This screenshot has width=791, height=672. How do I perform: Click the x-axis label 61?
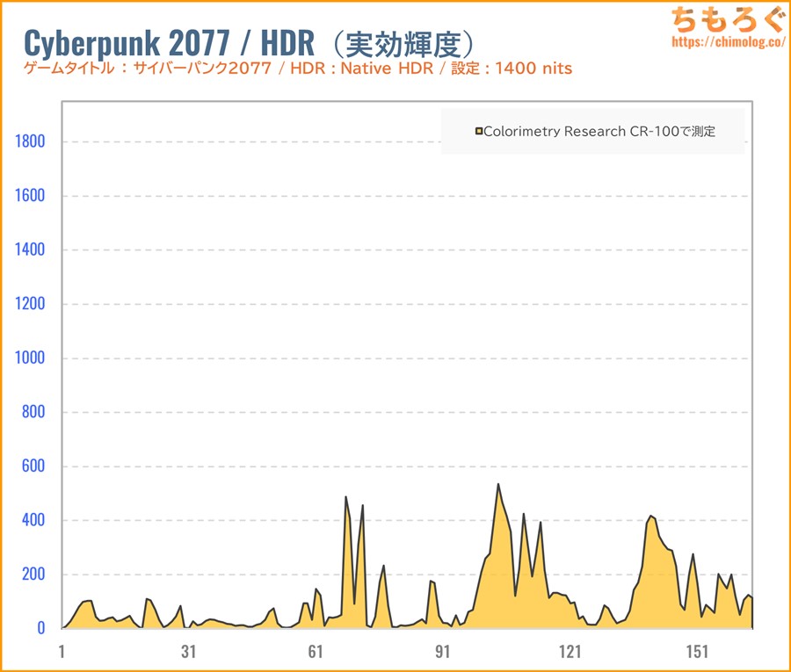pyautogui.click(x=316, y=651)
